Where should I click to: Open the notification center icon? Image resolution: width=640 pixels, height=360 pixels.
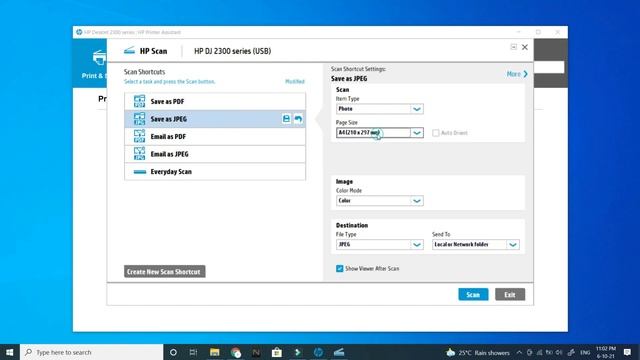click(x=627, y=352)
